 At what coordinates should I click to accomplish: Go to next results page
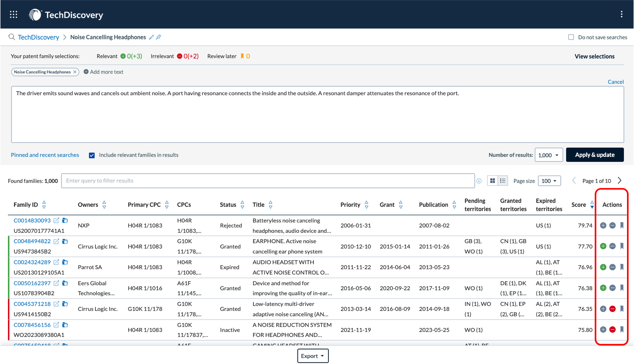coord(619,181)
